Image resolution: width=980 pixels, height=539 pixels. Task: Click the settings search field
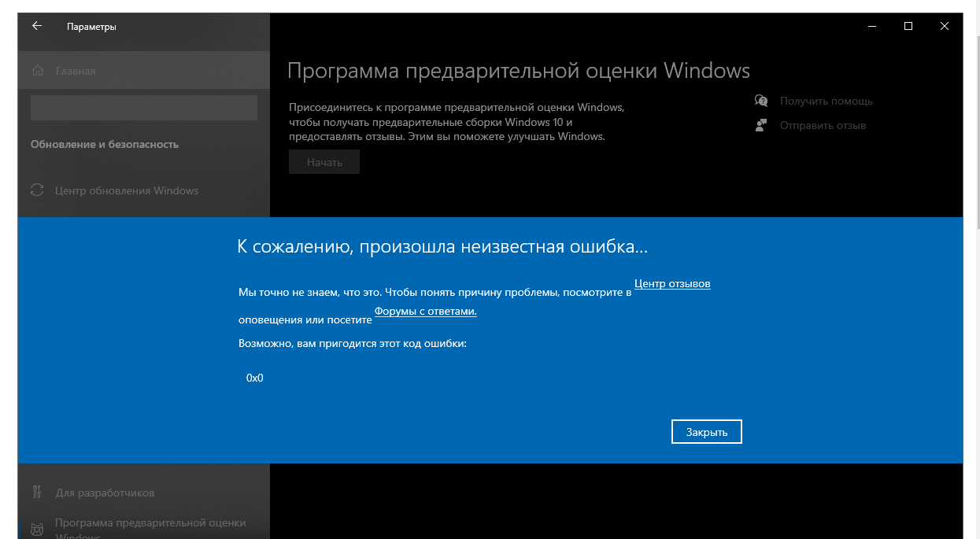point(144,108)
